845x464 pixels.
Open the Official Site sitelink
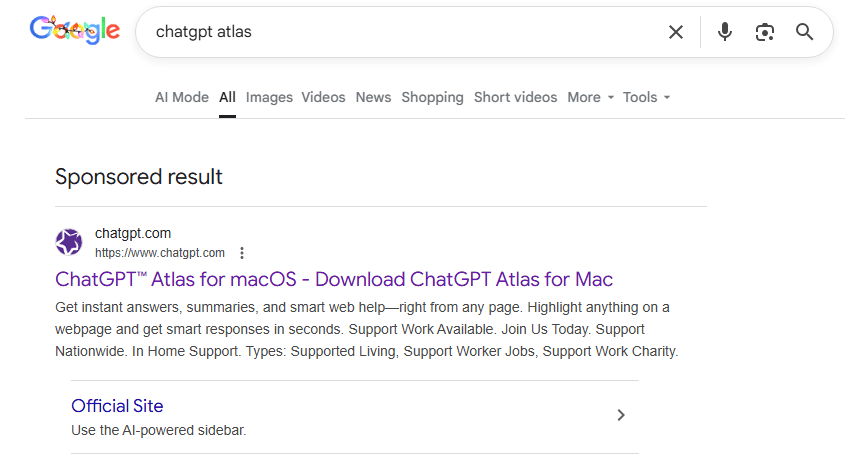pyautogui.click(x=117, y=406)
